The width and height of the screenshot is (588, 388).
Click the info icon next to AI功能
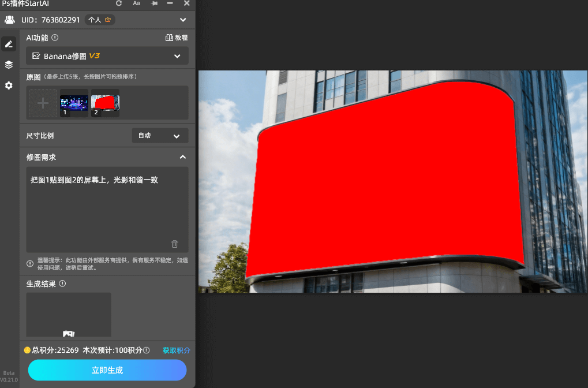click(x=55, y=38)
